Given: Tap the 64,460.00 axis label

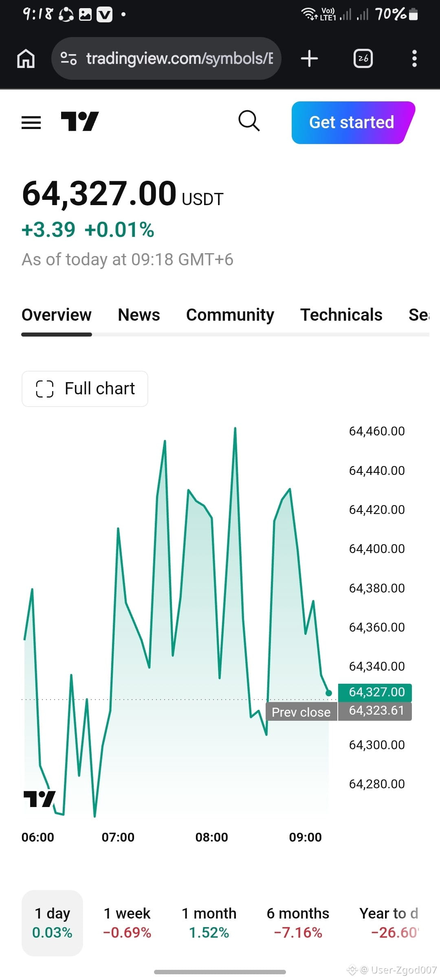Looking at the screenshot, I should 377,431.
